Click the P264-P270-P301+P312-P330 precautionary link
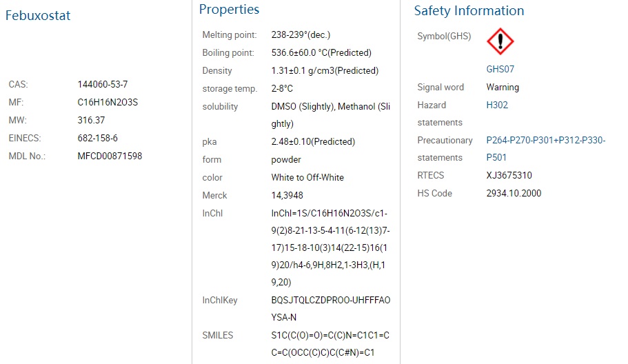Screen dimensions: 628x364 coord(545,140)
